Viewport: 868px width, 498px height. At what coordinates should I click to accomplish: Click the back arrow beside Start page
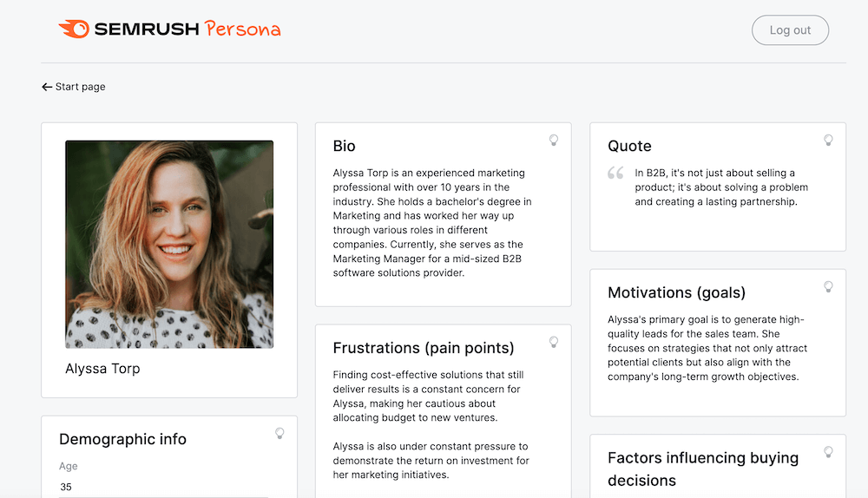tap(47, 87)
